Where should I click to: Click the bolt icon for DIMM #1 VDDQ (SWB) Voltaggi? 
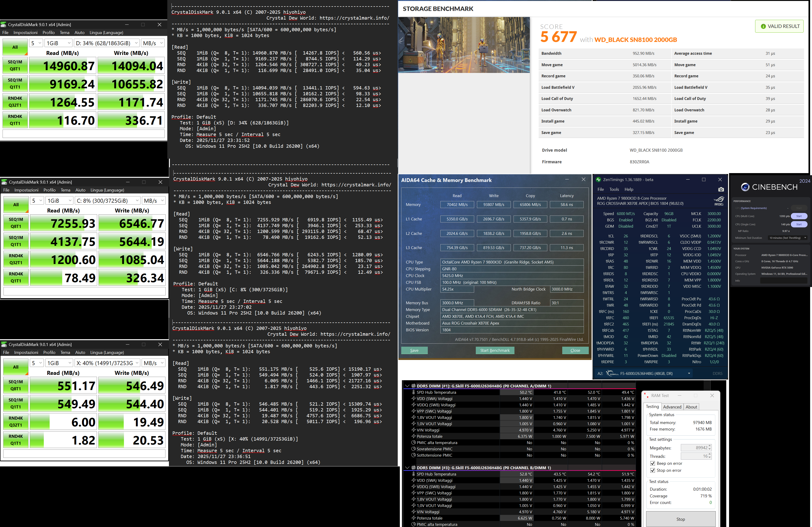414,405
